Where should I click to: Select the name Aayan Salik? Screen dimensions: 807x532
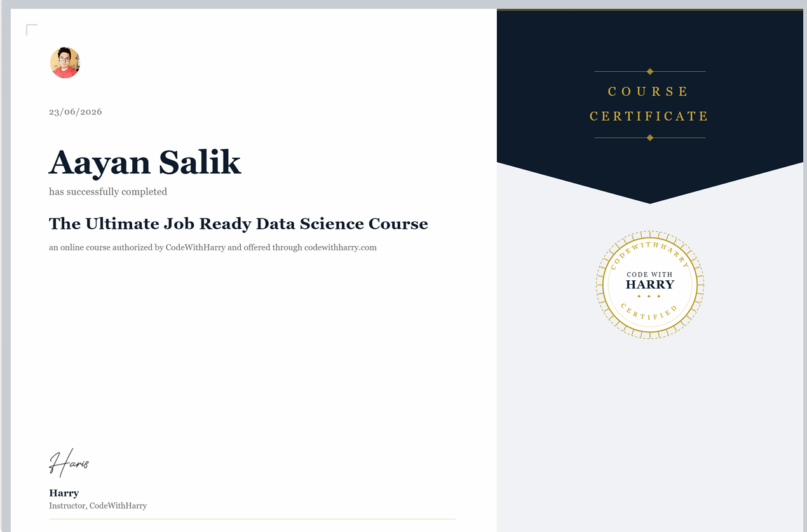[145, 162]
